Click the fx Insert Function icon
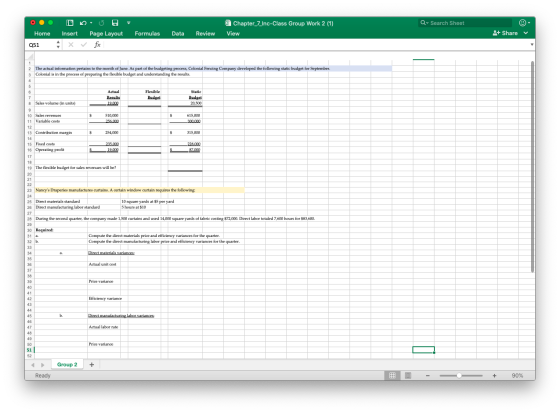This screenshot has height=413, width=560. (97, 45)
